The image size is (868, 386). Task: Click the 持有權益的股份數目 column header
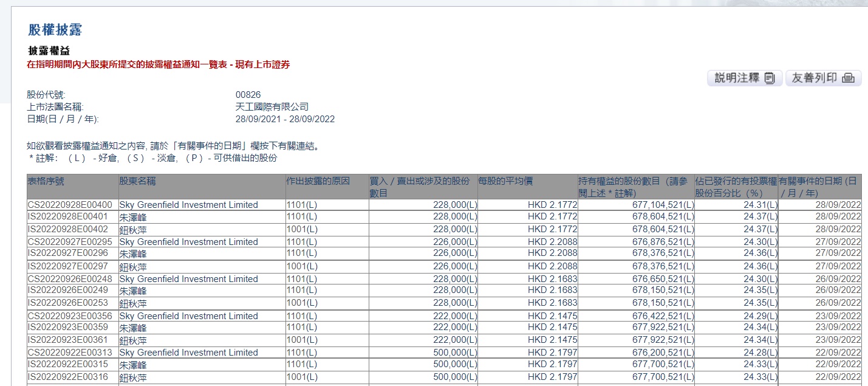635,187
